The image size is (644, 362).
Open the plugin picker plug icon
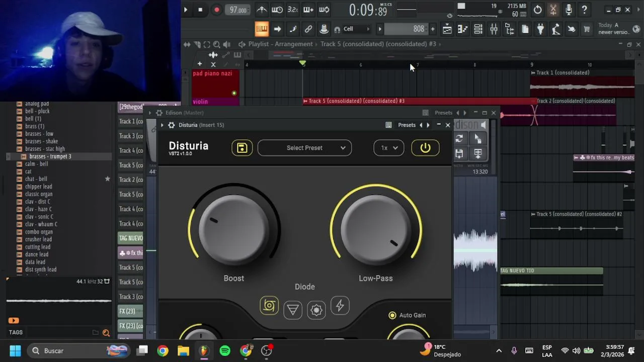click(540, 29)
